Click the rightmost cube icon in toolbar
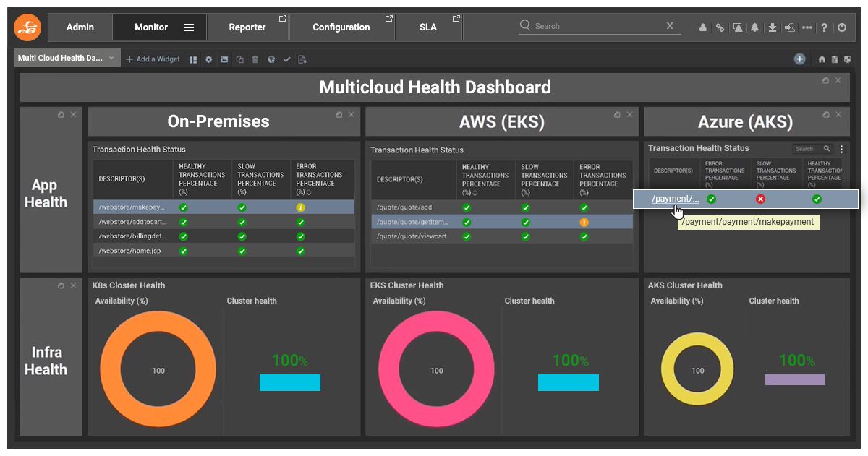868x456 pixels. 848,59
